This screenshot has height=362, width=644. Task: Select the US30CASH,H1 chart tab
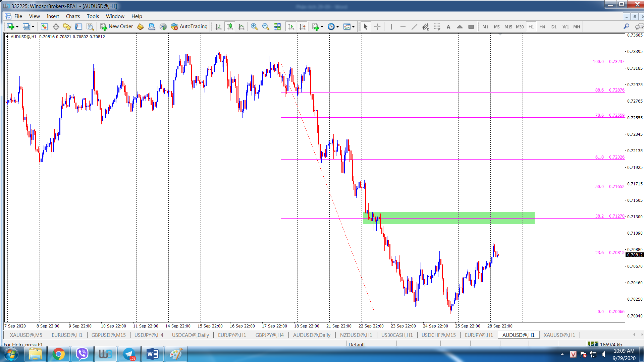397,335
